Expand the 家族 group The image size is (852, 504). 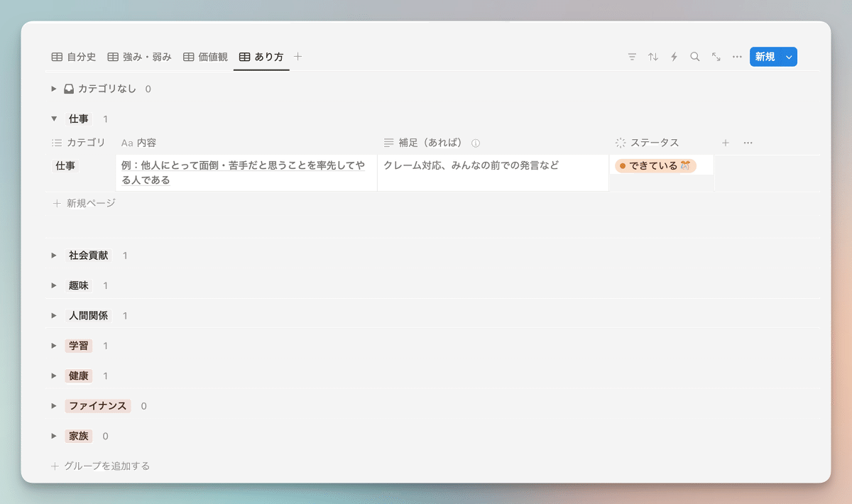coord(54,436)
